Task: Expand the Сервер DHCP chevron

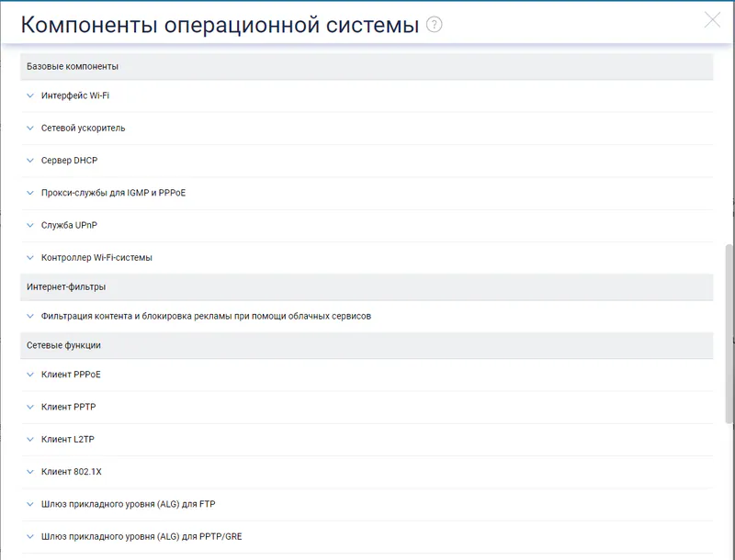Action: click(30, 160)
